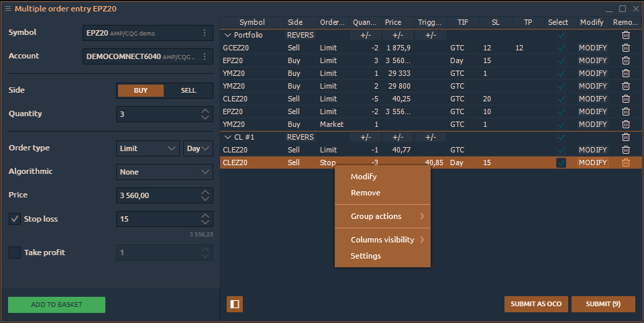Adjust Quantity with stepper arrows
Image resolution: width=644 pixels, height=323 pixels.
(205, 114)
